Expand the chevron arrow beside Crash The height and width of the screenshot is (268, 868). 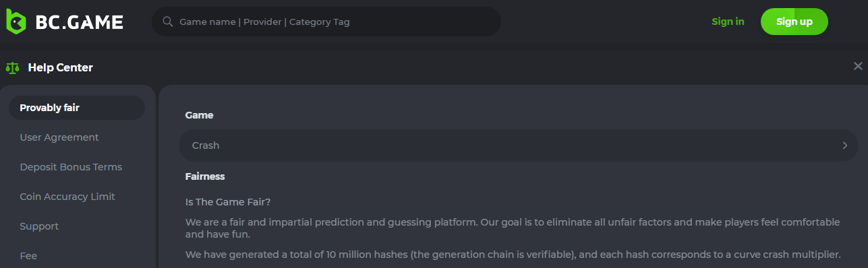844,145
